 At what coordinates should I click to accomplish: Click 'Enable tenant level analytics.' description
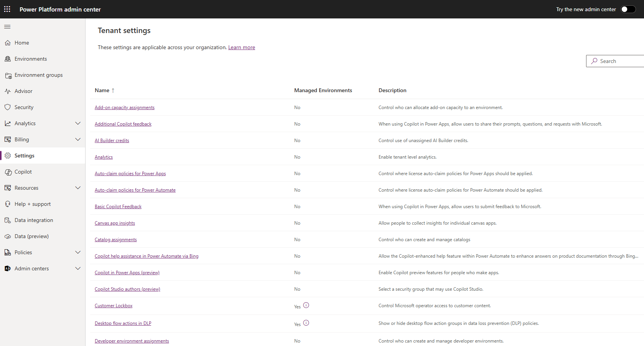coord(407,157)
